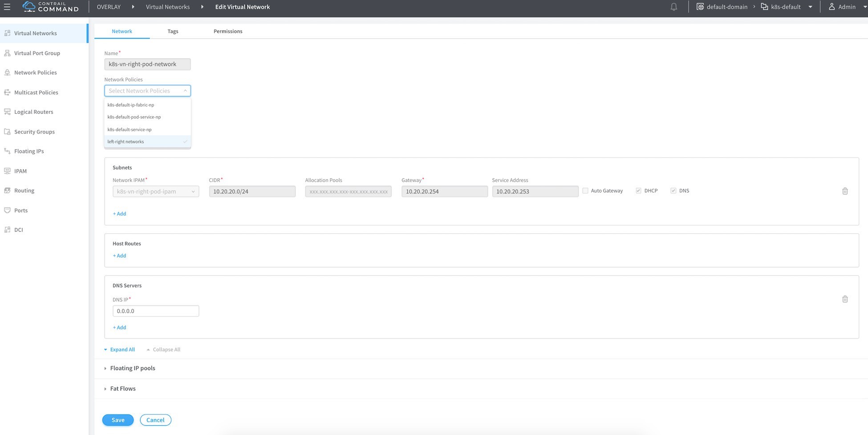This screenshot has width=868, height=435.
Task: Toggle the DHCP checkbox
Action: pyautogui.click(x=638, y=191)
